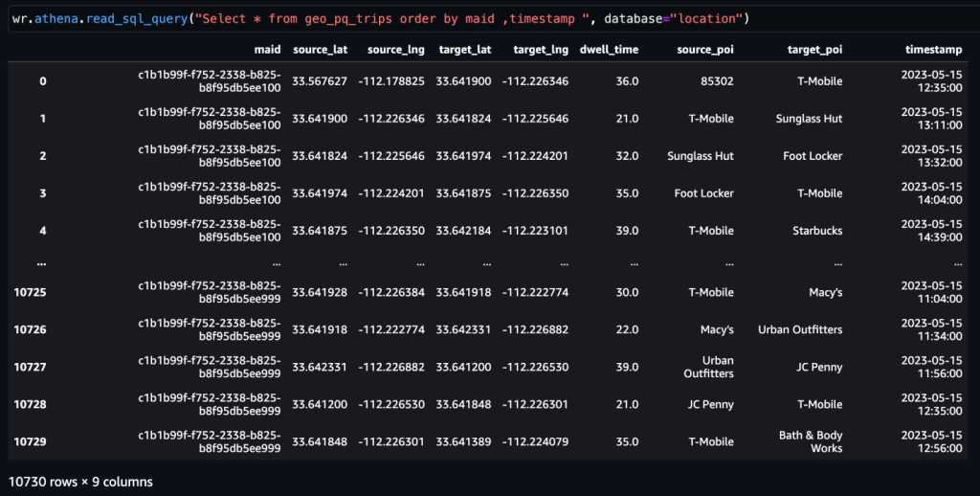980x496 pixels.
Task: Click dwell_time 32.0 in row 2
Action: [627, 156]
